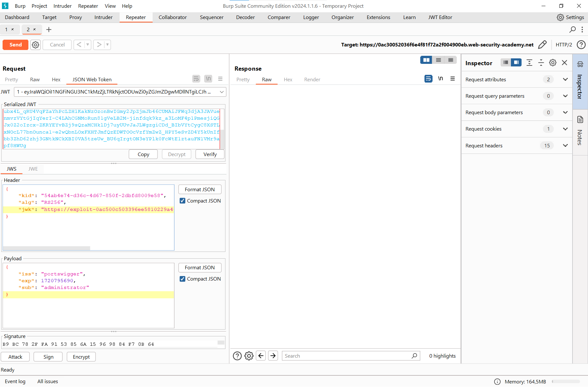The height and width of the screenshot is (387, 588).
Task: Close Repeater tab 1
Action: (x=13, y=29)
